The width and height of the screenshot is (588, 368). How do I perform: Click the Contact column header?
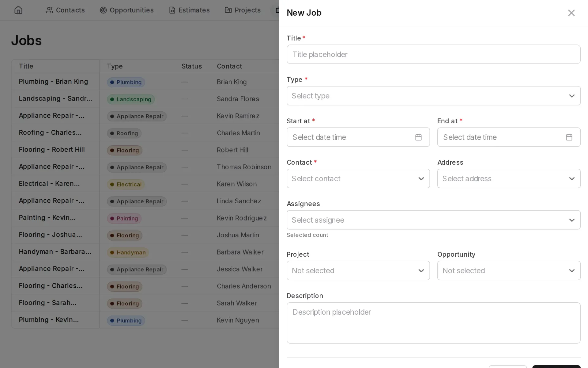coord(229,66)
